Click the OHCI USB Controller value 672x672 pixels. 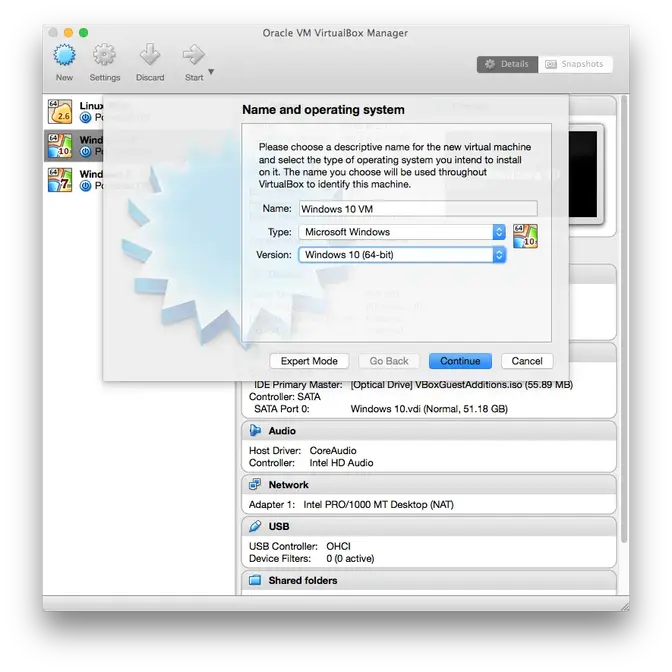338,546
